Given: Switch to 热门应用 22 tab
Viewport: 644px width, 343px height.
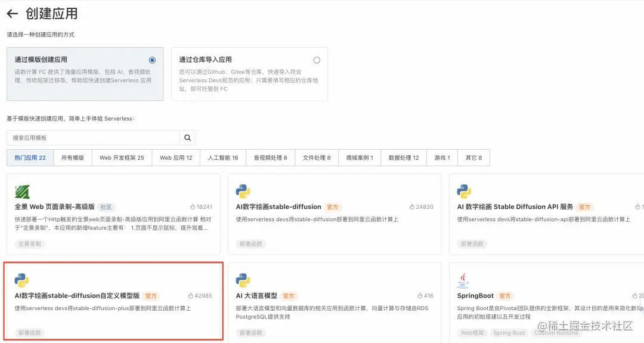Looking at the screenshot, I should click(x=30, y=157).
